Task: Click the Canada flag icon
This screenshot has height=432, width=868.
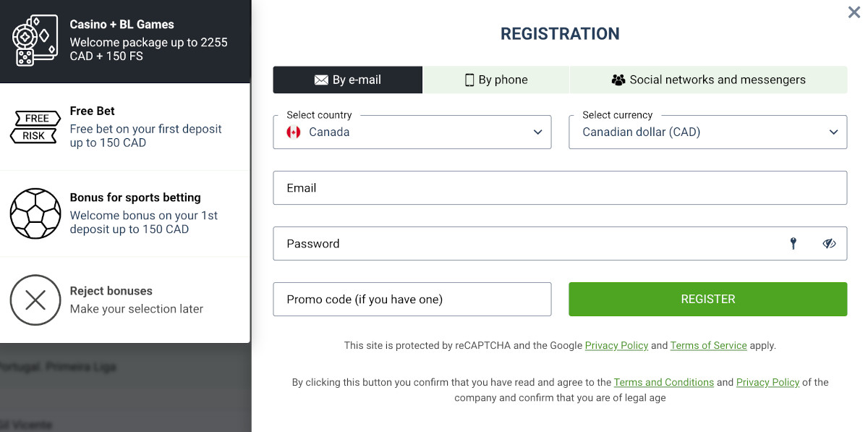Action: (294, 132)
